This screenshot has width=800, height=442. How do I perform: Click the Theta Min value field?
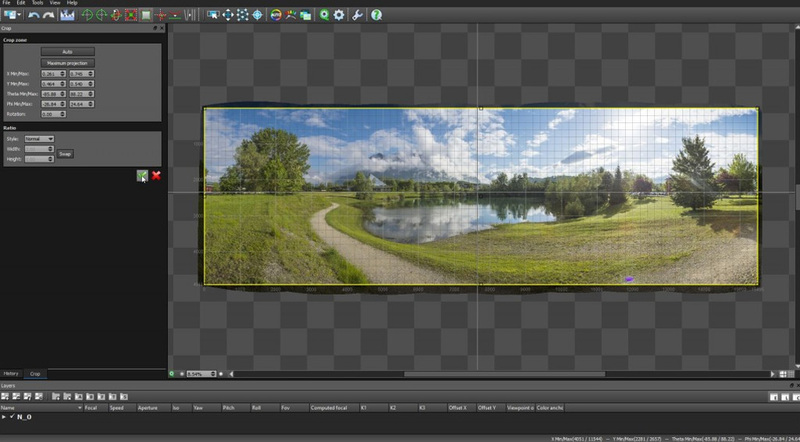(54, 94)
